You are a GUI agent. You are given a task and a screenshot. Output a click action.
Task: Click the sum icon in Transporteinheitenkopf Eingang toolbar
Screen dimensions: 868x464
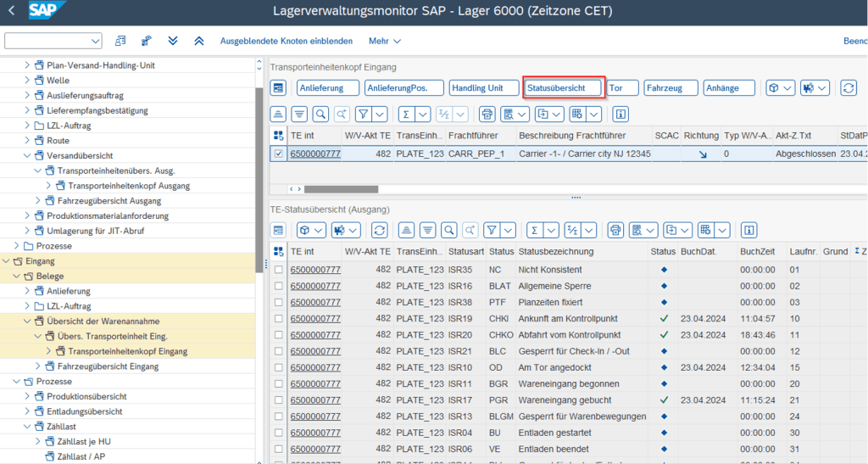pos(406,115)
